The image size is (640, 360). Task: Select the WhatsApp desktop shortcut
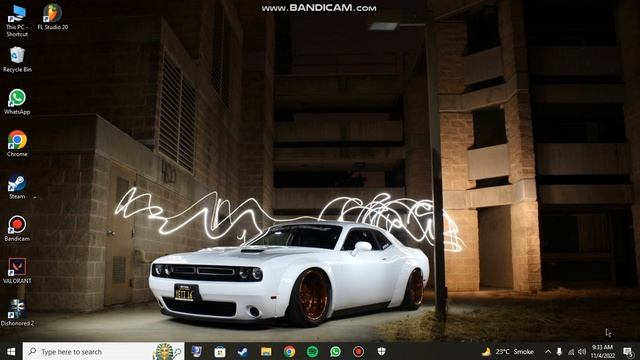tap(17, 102)
